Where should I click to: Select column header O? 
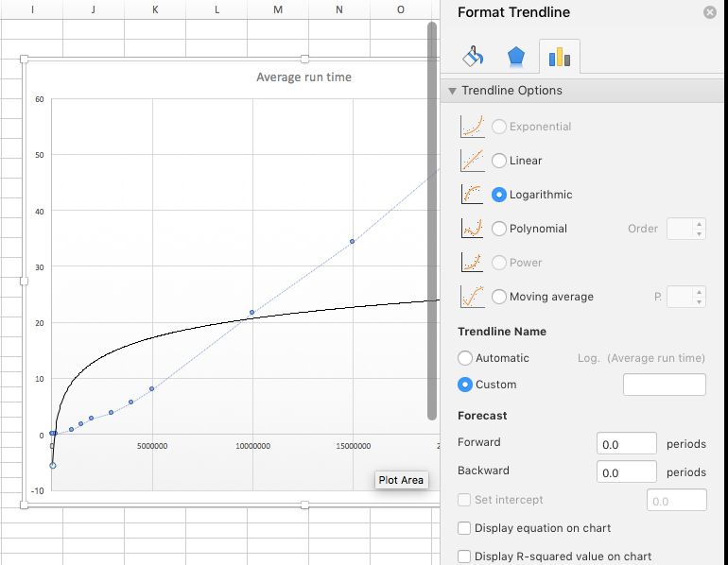tap(401, 9)
